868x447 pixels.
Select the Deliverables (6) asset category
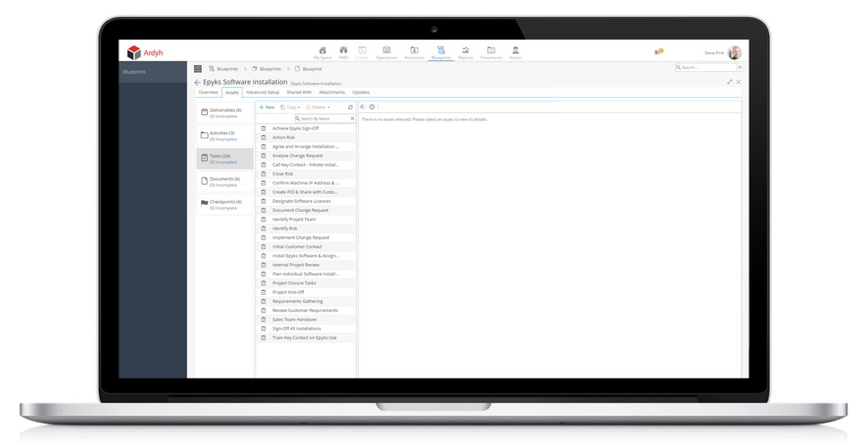[225, 113]
